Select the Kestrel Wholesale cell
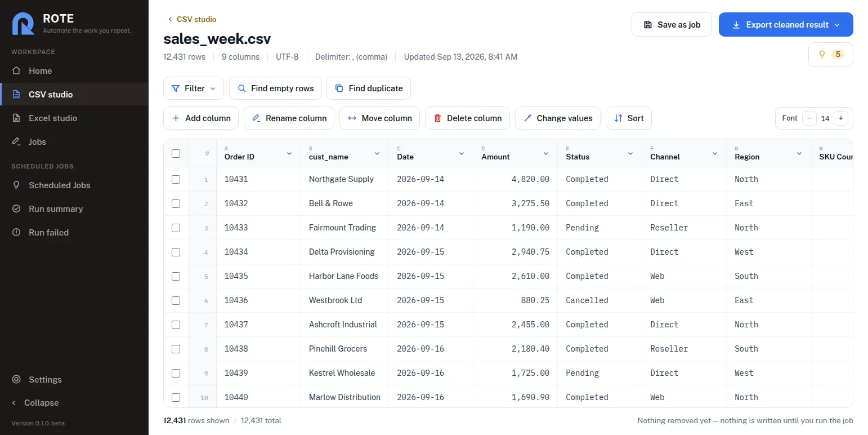Screen dimensions: 868x435 [345, 373]
